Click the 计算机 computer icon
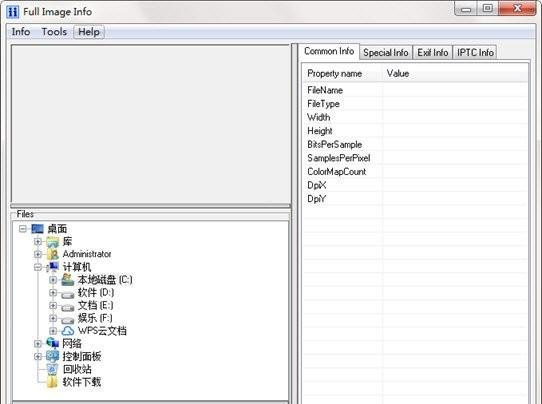 53,267
